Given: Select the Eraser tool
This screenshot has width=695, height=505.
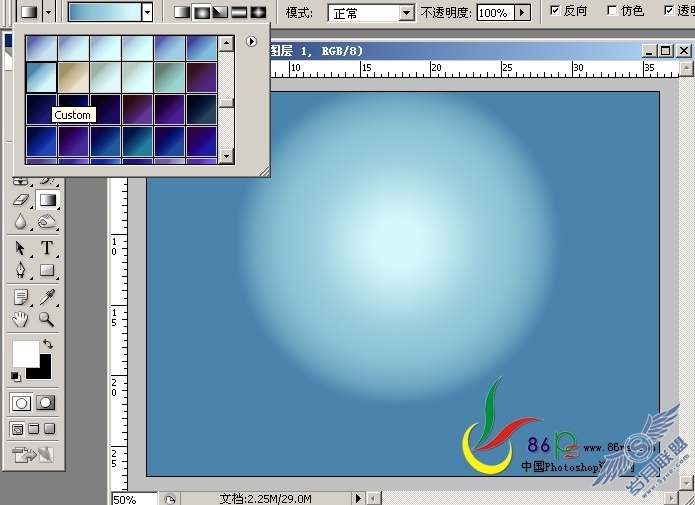Looking at the screenshot, I should (21, 200).
